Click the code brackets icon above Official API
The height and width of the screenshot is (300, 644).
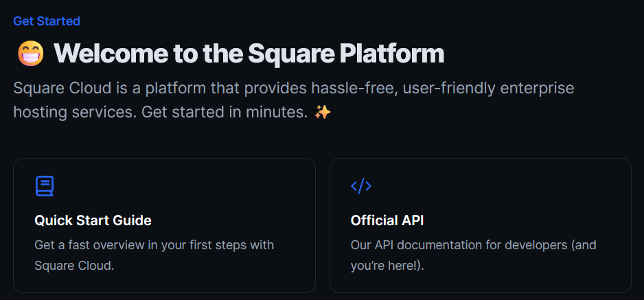click(361, 186)
